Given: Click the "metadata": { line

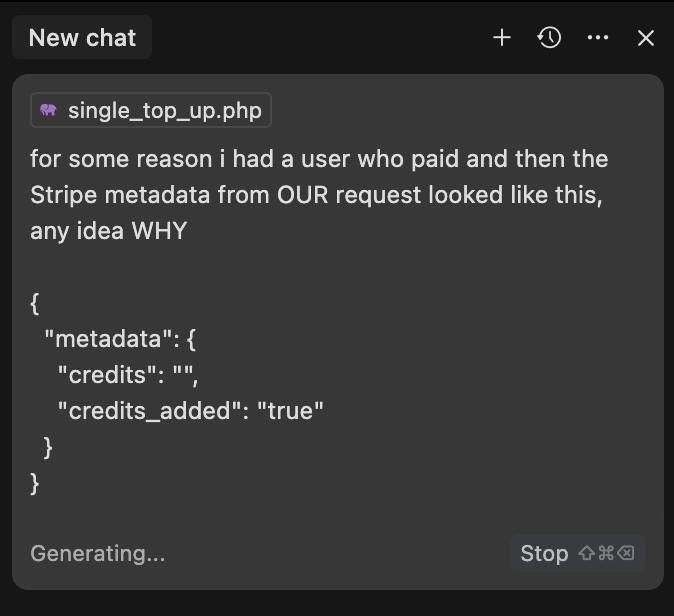Looking at the screenshot, I should tap(121, 339).
